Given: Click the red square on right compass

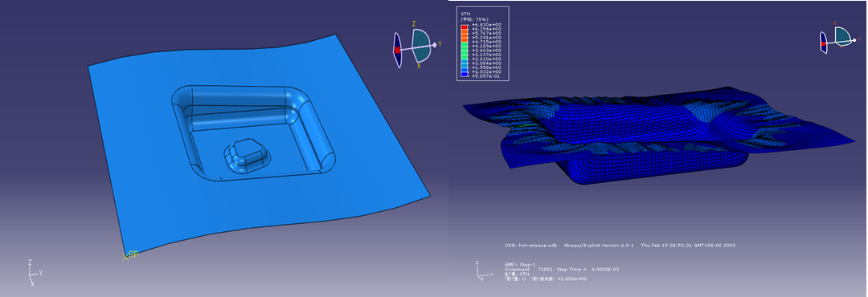Looking at the screenshot, I should click(823, 43).
